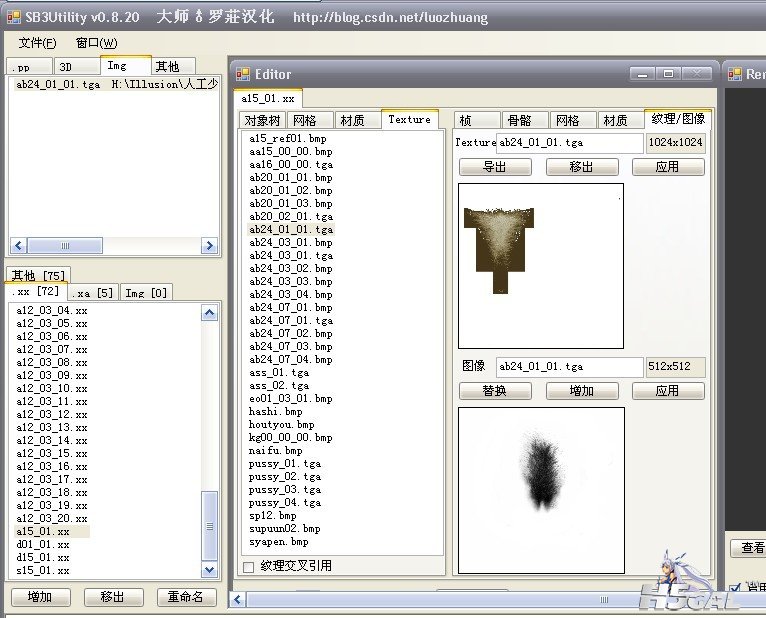
Task: Select texture ab24_01_01.tga in Texture list
Action: [291, 229]
